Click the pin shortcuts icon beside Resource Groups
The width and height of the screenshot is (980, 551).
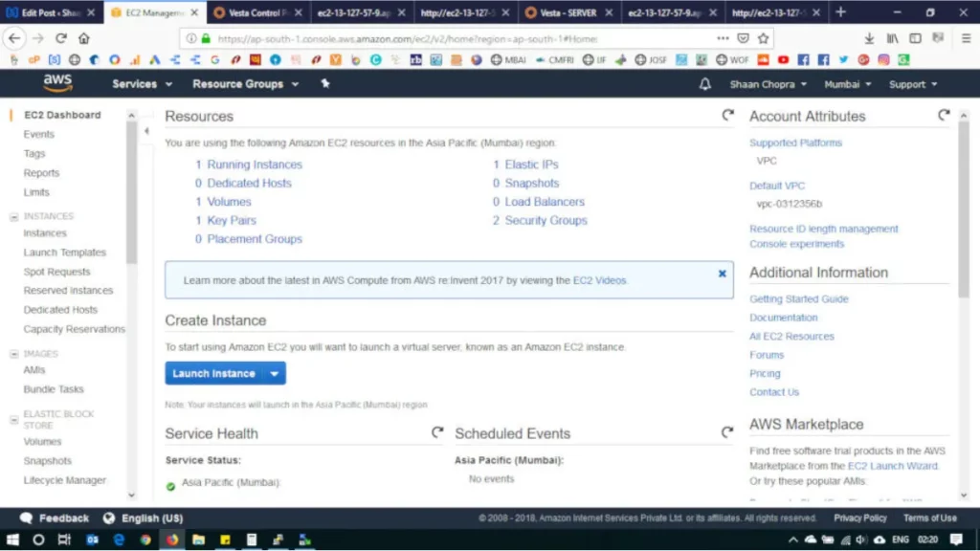coord(325,84)
